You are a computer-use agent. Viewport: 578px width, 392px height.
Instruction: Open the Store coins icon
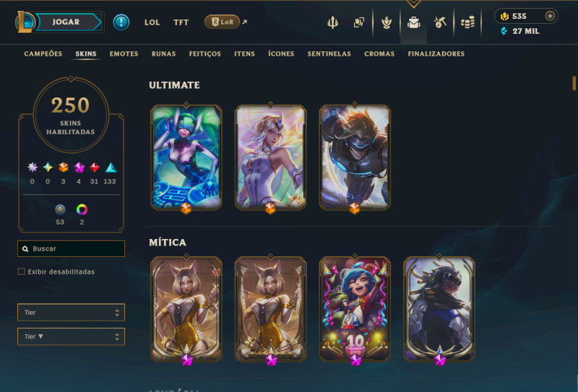467,23
